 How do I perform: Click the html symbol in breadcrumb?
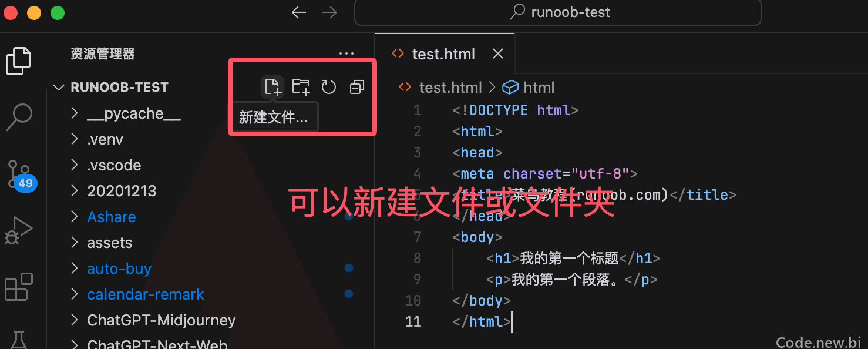pyautogui.click(x=529, y=88)
